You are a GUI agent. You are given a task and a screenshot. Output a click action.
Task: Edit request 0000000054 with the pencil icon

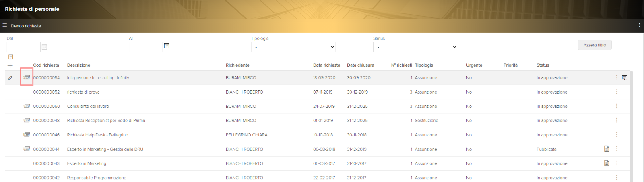coord(10,78)
